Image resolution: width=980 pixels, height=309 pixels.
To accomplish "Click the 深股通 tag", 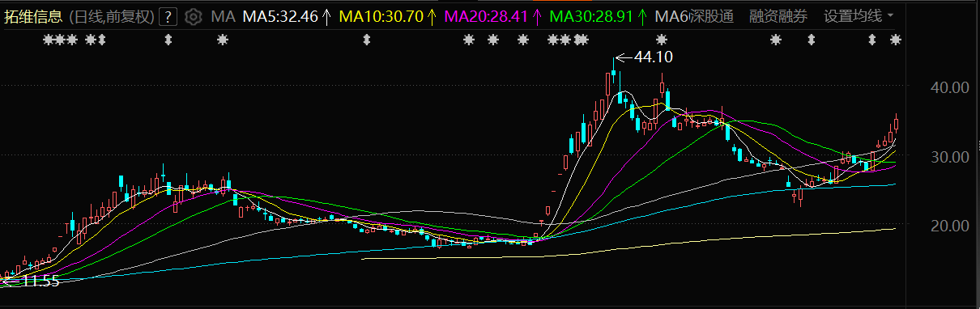I will 711,16.
